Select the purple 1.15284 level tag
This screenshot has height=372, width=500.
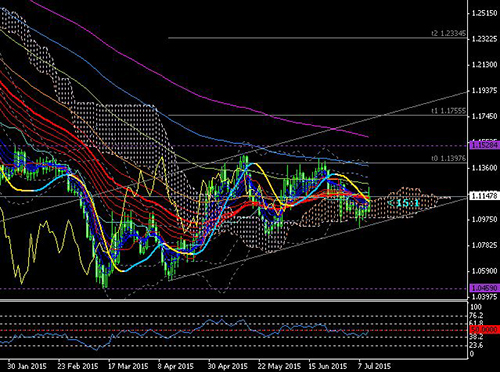[x=484, y=145]
